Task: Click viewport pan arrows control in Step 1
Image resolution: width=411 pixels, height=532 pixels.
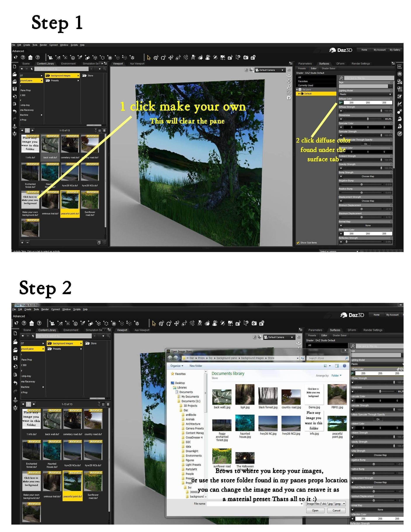Action: [289, 81]
